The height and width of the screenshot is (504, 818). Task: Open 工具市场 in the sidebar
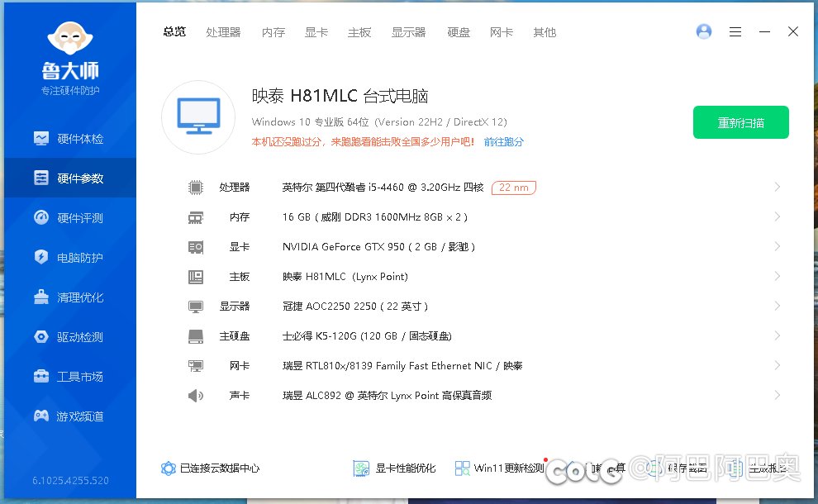coord(70,377)
